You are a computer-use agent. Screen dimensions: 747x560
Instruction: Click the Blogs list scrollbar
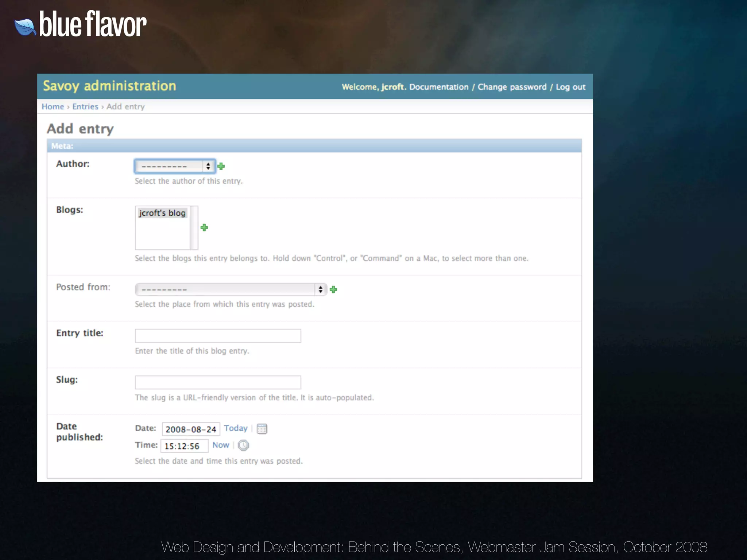click(x=194, y=228)
